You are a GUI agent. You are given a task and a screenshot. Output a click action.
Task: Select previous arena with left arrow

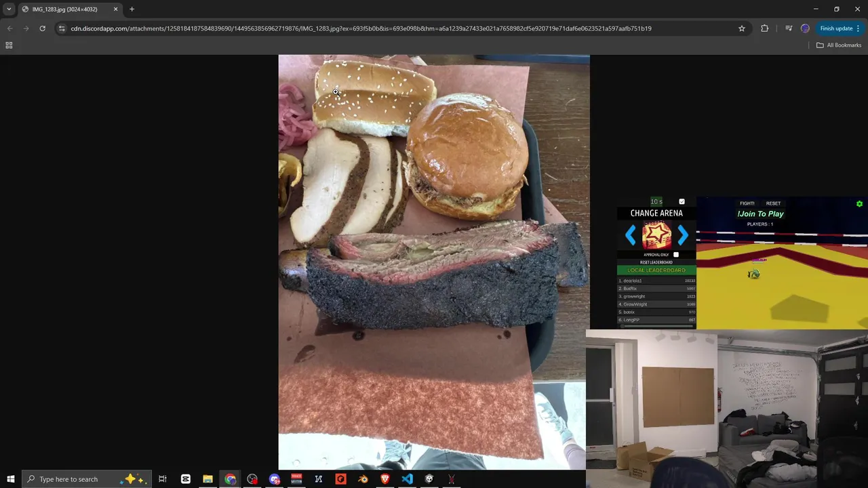pos(631,235)
